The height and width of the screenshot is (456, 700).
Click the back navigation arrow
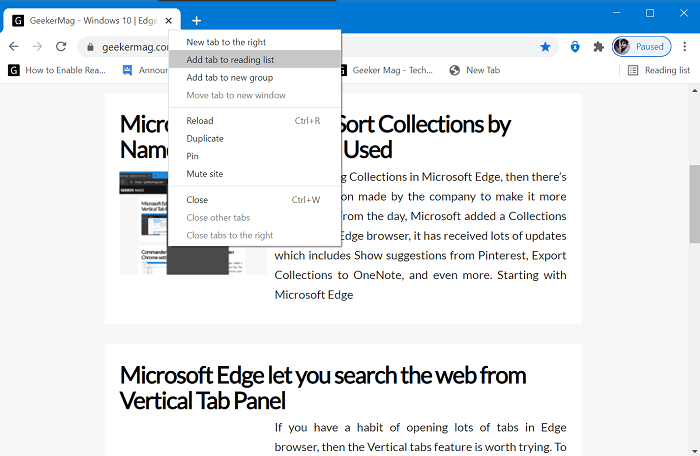tap(14, 46)
